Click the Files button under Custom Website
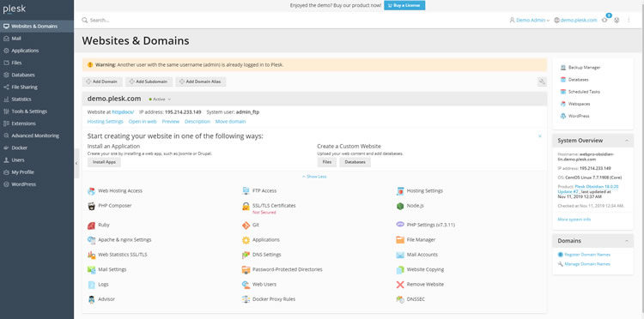 click(327, 162)
